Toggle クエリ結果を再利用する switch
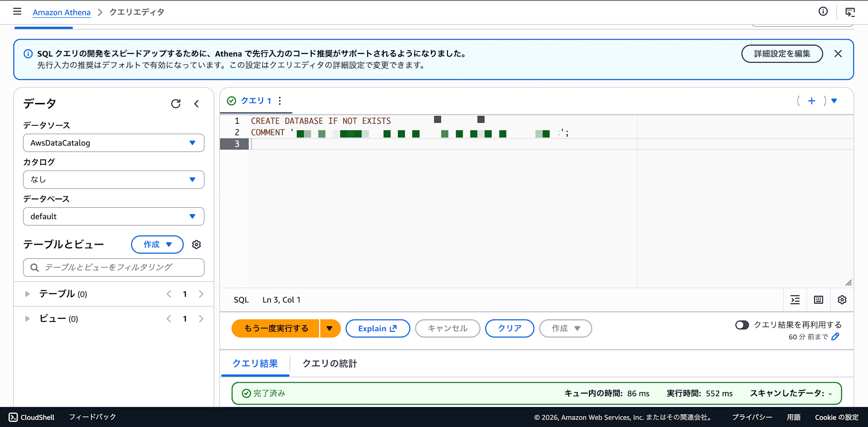868x427 pixels. pos(742,325)
